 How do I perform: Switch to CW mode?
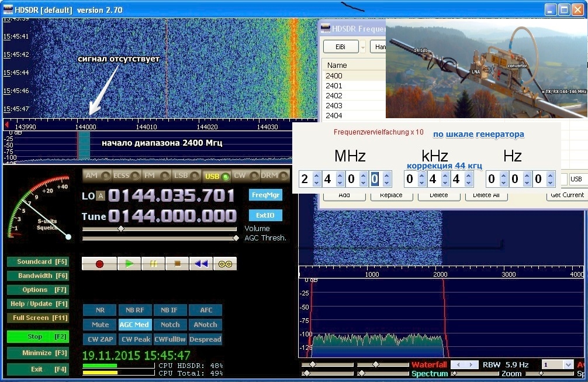(245, 175)
